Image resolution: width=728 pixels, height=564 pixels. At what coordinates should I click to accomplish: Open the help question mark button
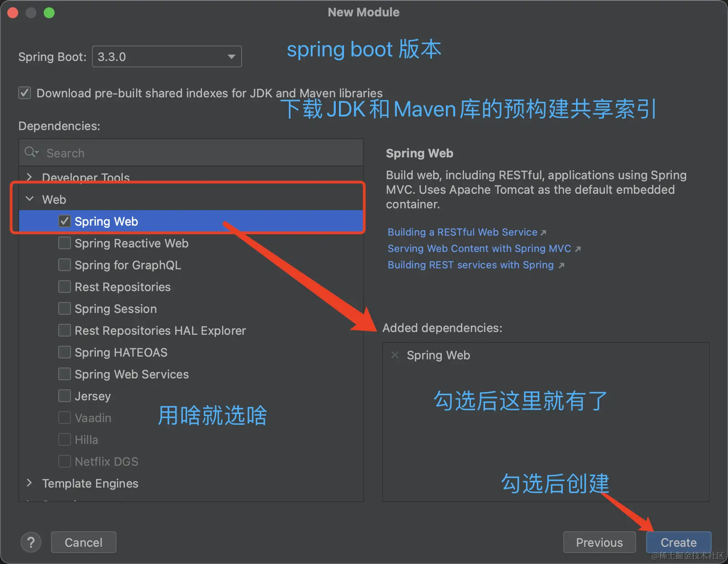tap(31, 542)
